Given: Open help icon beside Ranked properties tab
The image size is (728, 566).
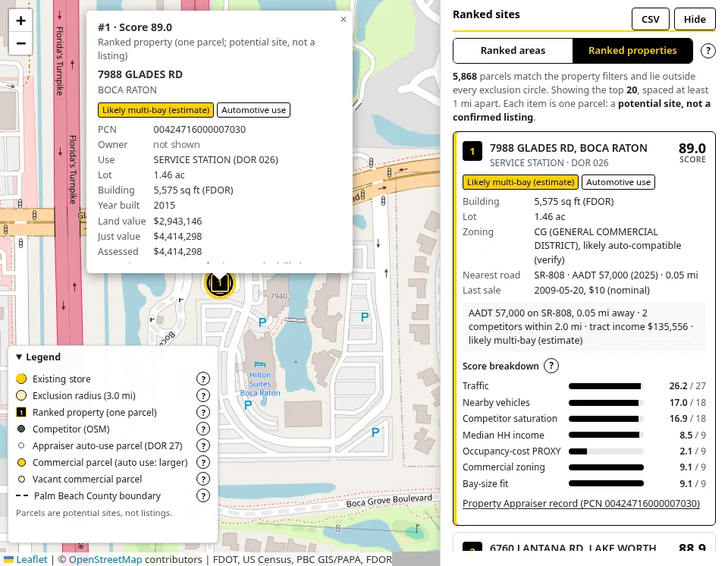Looking at the screenshot, I should (708, 51).
